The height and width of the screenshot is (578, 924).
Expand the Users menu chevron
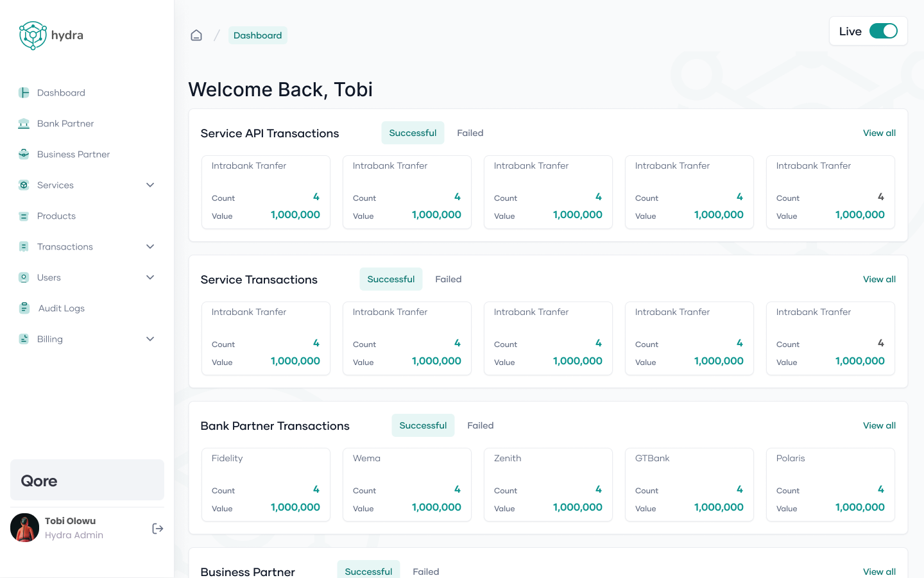150,277
